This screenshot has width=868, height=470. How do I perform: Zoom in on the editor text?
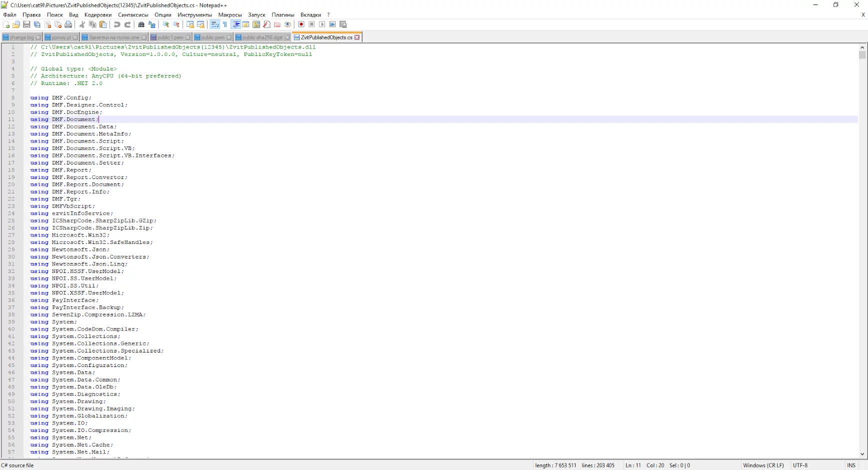click(165, 24)
